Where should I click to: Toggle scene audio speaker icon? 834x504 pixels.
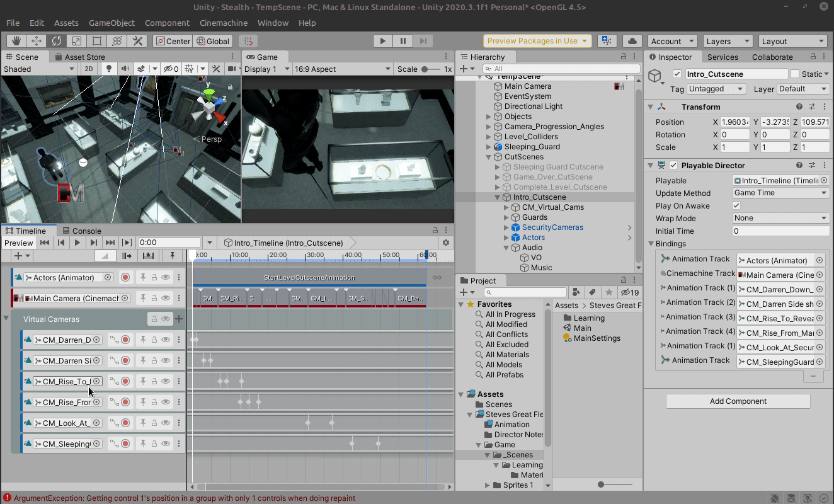click(x=125, y=69)
